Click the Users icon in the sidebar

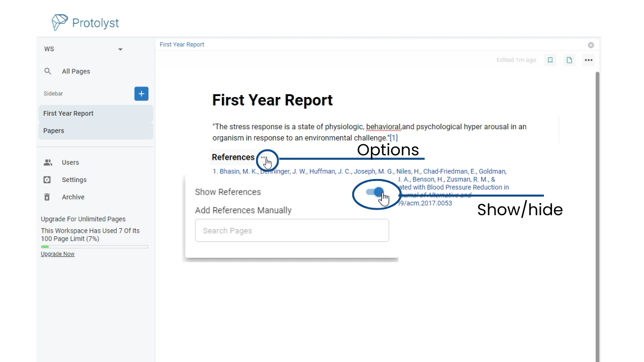[x=48, y=162]
